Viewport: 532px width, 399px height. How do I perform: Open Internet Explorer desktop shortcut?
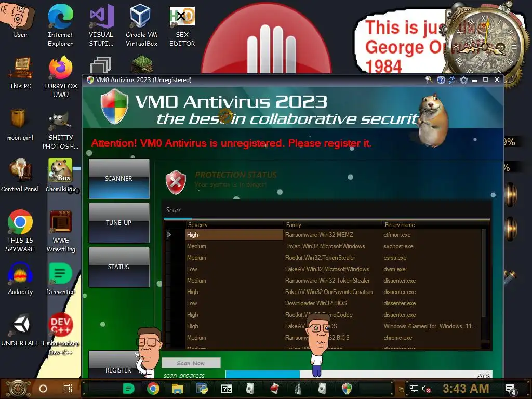pyautogui.click(x=60, y=26)
